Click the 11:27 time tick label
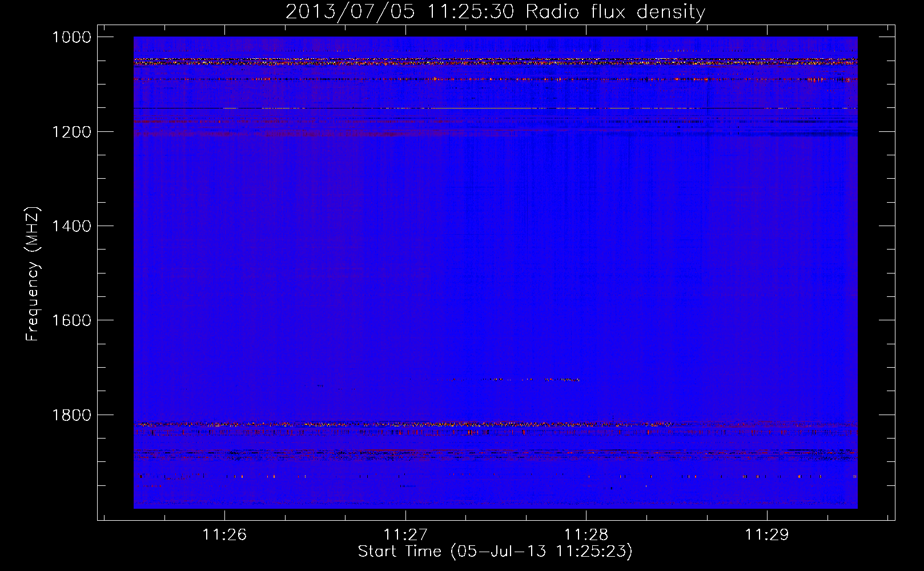924x571 pixels. [x=405, y=534]
